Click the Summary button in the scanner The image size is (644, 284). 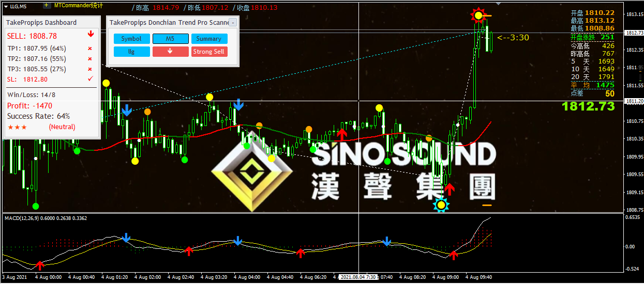click(209, 39)
